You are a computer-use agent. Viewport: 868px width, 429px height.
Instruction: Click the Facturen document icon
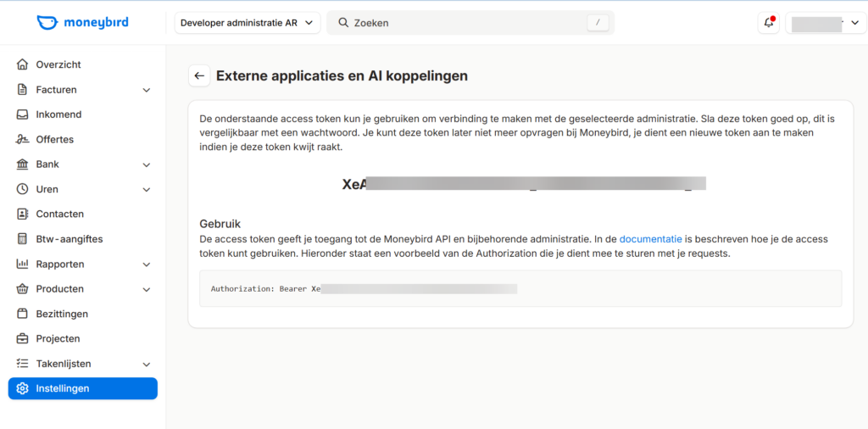(22, 90)
